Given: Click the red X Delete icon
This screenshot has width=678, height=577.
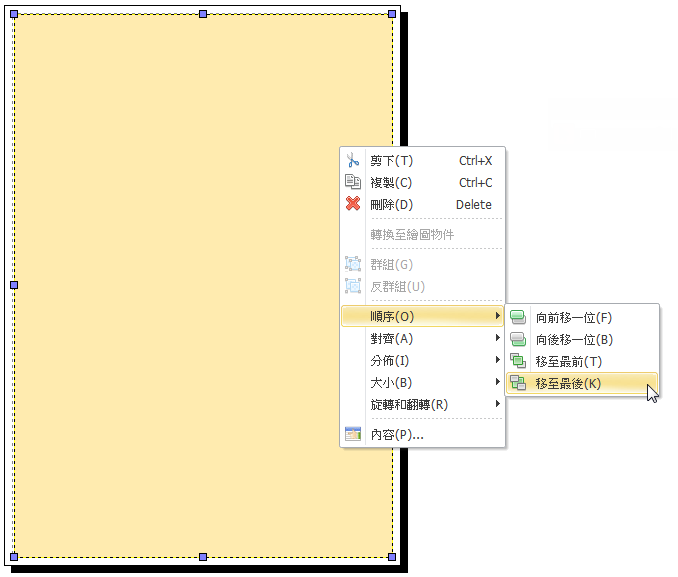Looking at the screenshot, I should (353, 204).
